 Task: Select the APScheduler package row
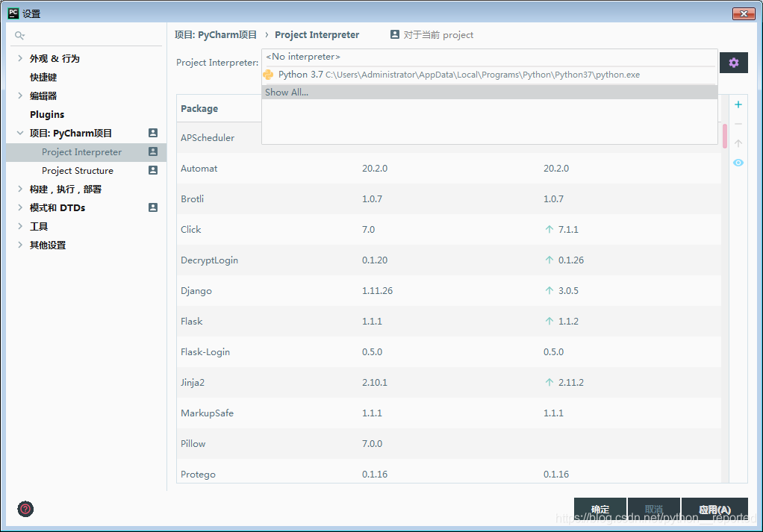449,137
